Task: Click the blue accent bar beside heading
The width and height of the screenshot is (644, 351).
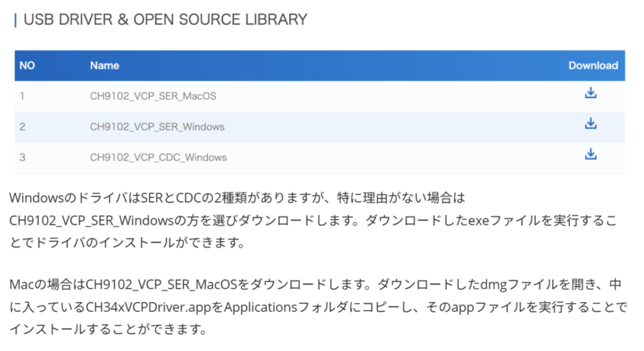Action: coord(15,20)
